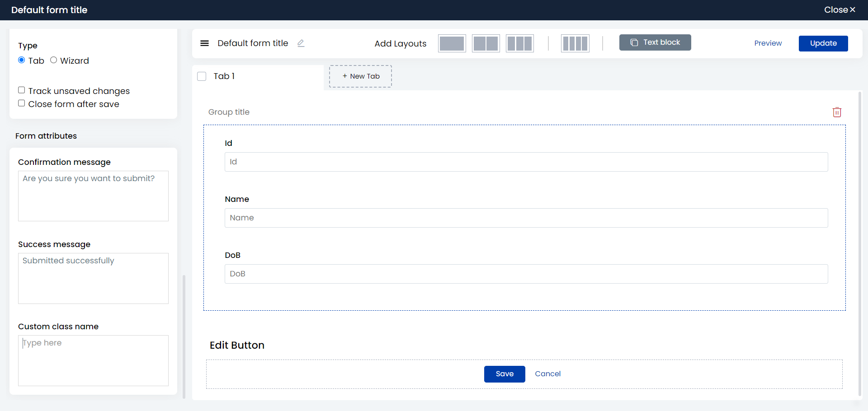
Task: Add a three-column layout
Action: [519, 43]
